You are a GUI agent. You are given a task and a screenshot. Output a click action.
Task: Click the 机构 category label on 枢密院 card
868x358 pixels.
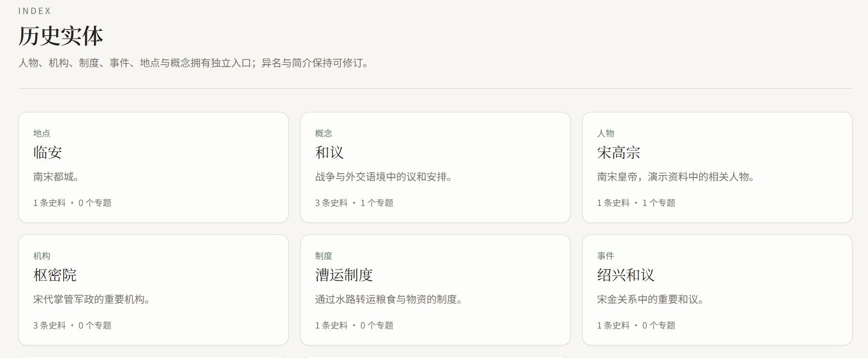point(42,256)
